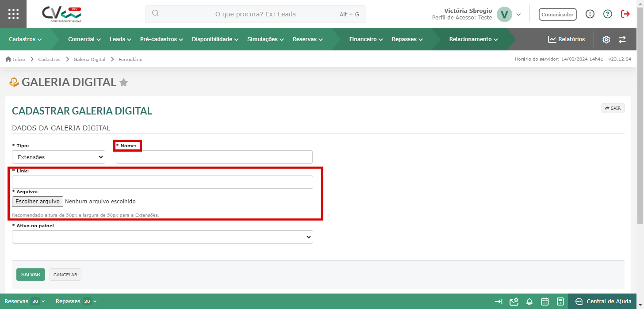Expand the bottom bar Reservas 30 dropdown
The width and height of the screenshot is (644, 309).
coord(25,301)
